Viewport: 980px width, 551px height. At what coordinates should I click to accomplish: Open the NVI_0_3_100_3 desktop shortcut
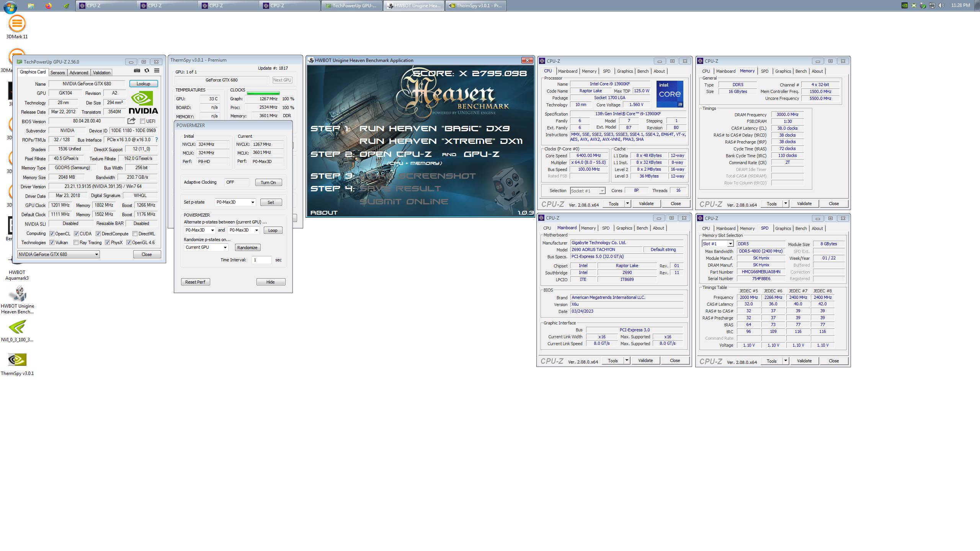tap(17, 331)
